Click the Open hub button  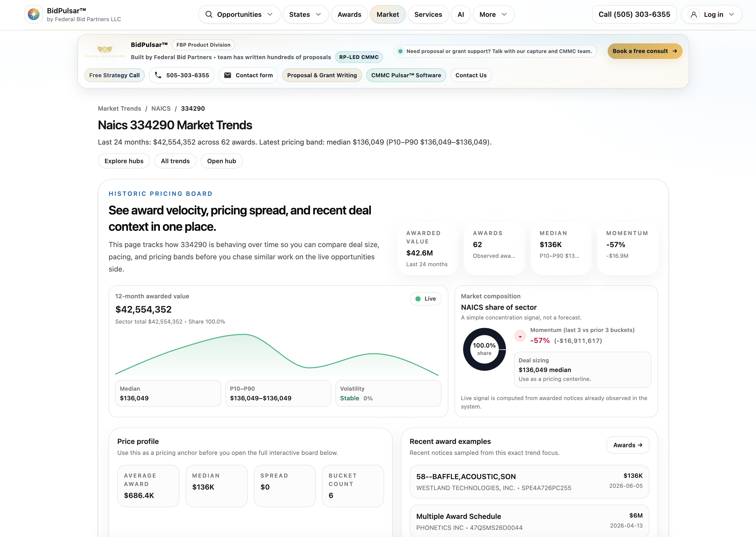click(221, 161)
